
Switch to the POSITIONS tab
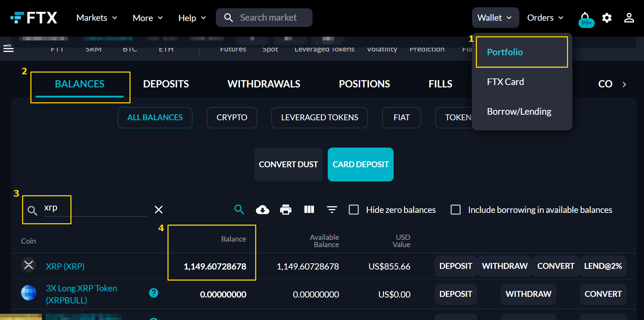(364, 84)
